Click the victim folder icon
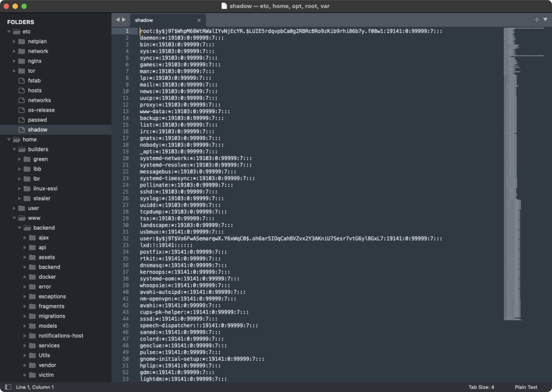Screen dimensions: 552x392 [x=32, y=375]
